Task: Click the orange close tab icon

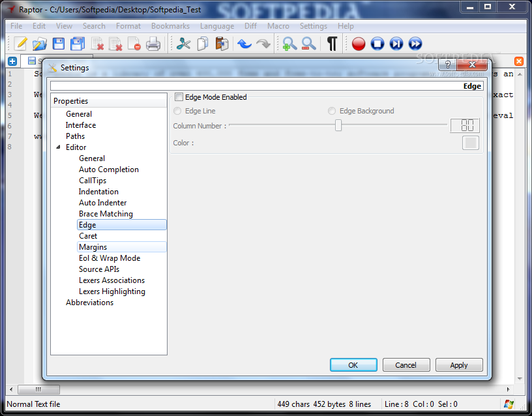Action: point(519,61)
